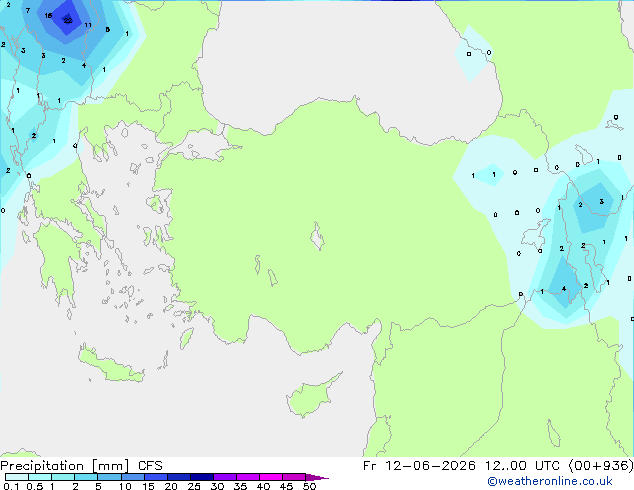This screenshot has width=634, height=490.
Task: Pick the legend swatch between 1 and 2 mm
Action: 63,477
